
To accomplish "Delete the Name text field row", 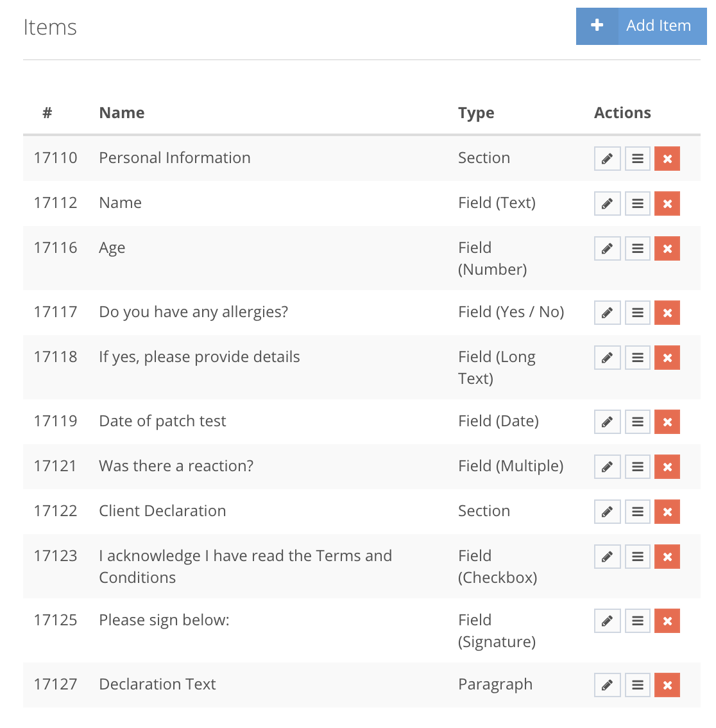I will tap(667, 204).
